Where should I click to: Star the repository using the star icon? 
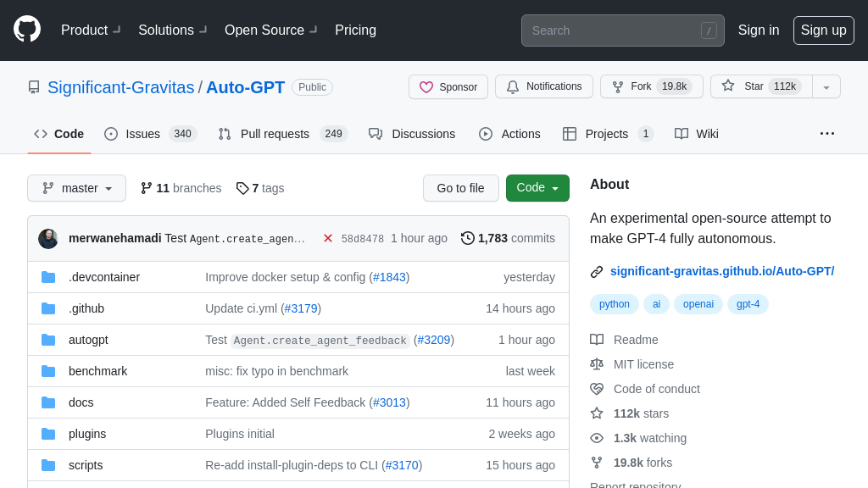coord(727,86)
